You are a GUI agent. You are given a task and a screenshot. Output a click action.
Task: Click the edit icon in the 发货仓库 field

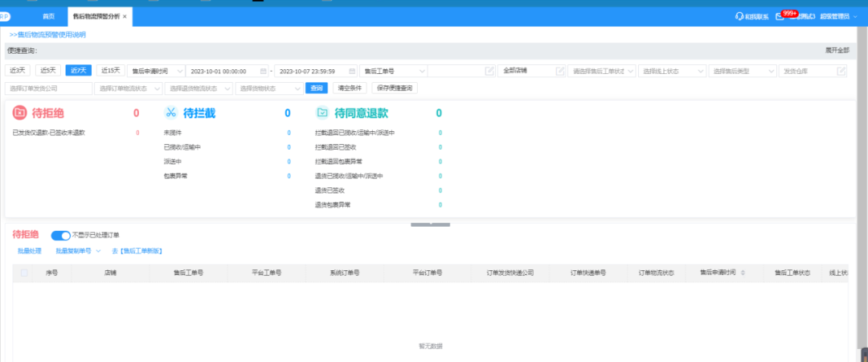(841, 71)
